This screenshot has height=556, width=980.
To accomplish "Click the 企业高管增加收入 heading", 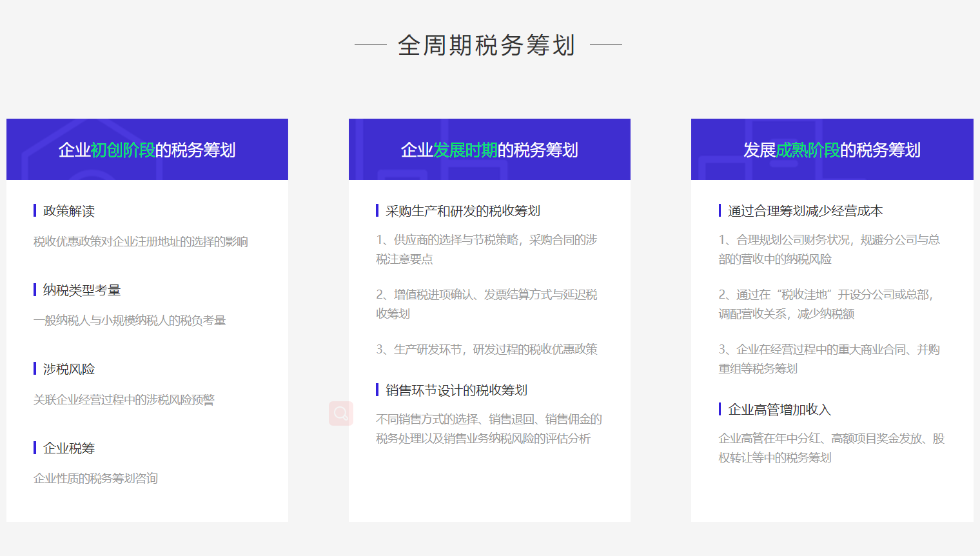I will tap(779, 410).
